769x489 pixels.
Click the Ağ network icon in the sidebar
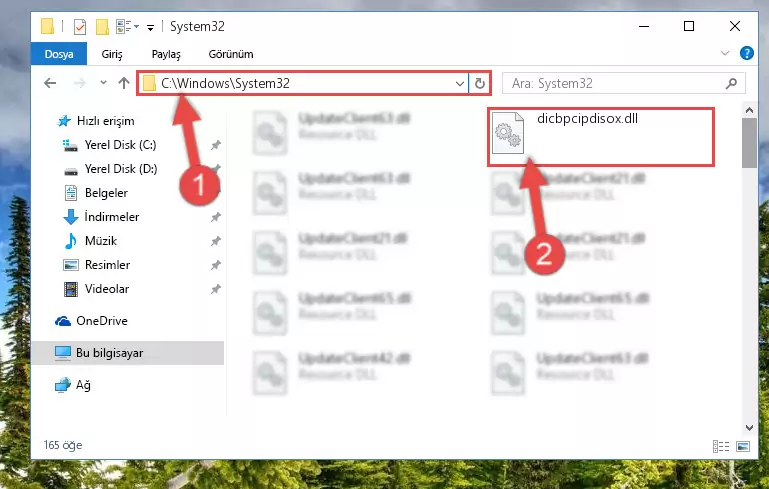click(x=63, y=386)
